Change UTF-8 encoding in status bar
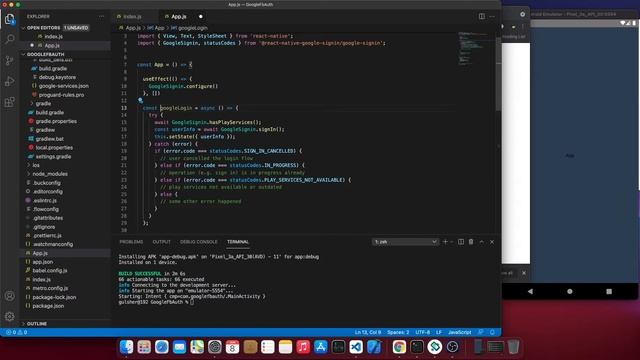 (x=422, y=332)
